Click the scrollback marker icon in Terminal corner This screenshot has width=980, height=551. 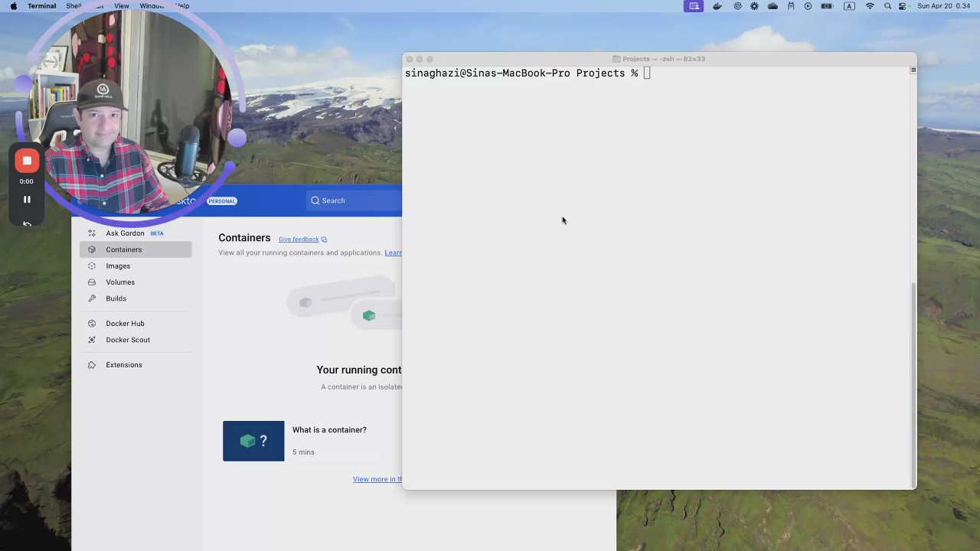[x=913, y=70]
